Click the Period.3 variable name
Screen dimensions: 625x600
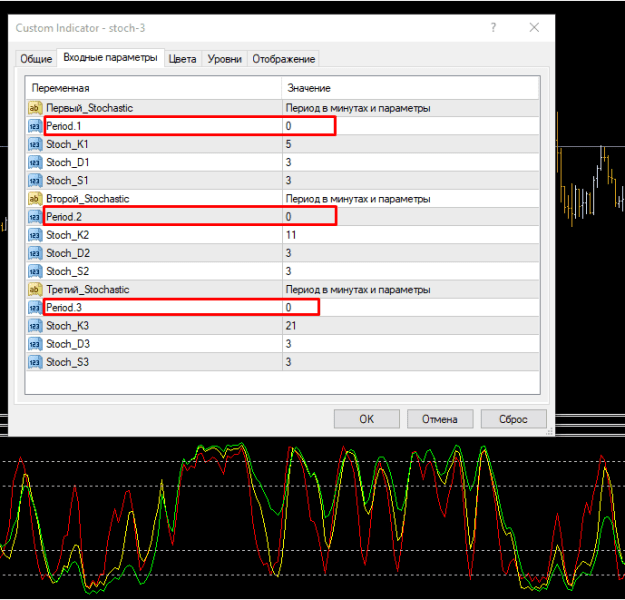(64, 308)
